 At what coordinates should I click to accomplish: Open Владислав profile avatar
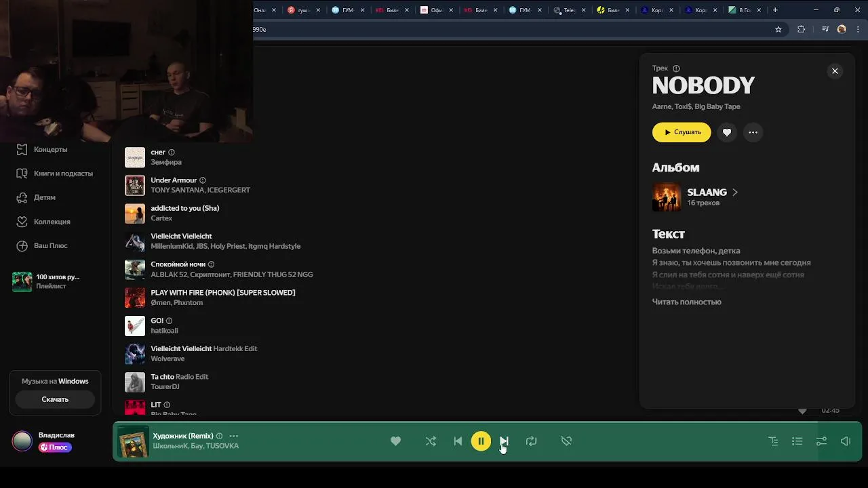(22, 441)
